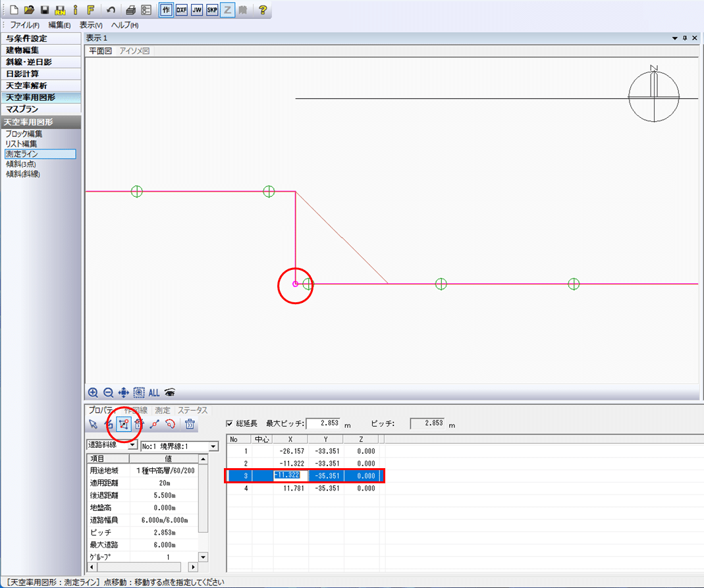Click the 最大ピッチ input field
Screen dimensions: 704x588
click(x=323, y=423)
